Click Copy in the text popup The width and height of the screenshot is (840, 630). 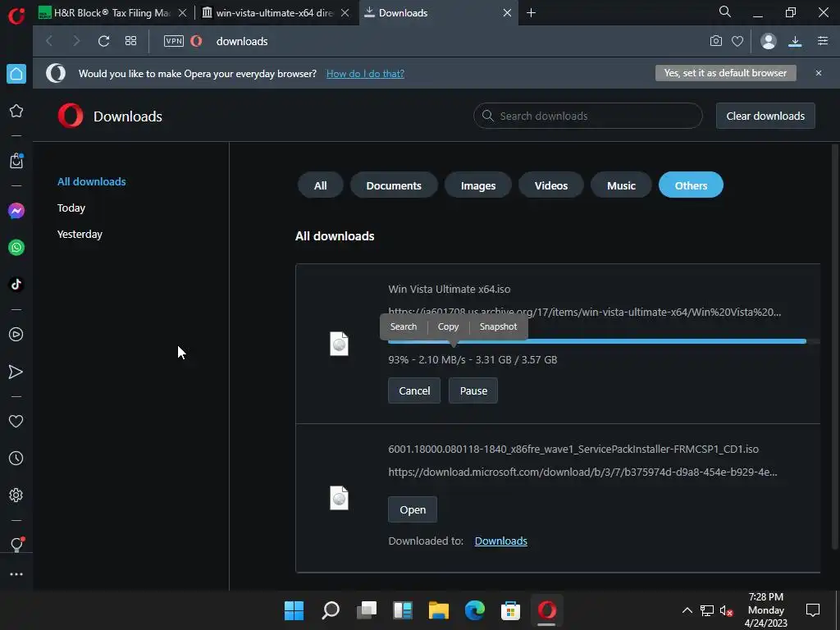coord(449,326)
